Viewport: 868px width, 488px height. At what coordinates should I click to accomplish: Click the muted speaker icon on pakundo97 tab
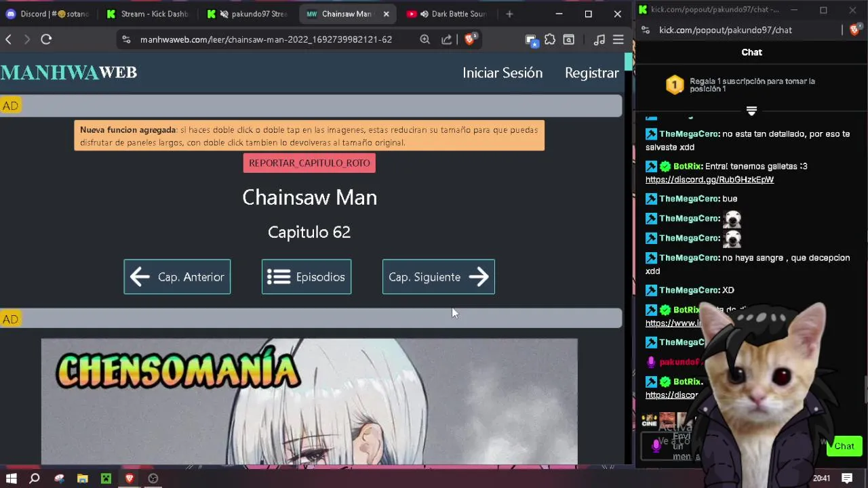224,14
